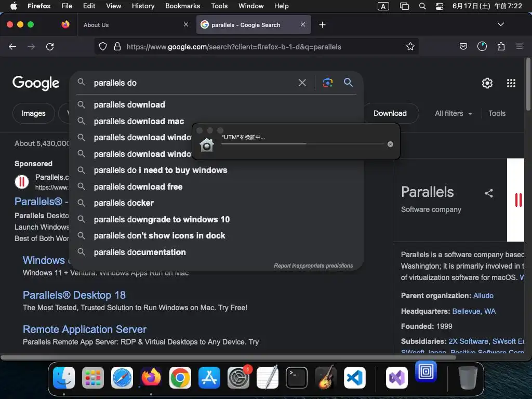Open the Remote Application Server link
This screenshot has height=399, width=532.
point(85,329)
